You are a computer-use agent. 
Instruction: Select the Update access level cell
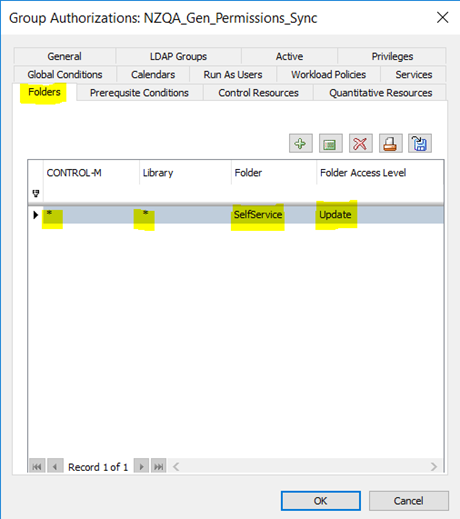[380, 215]
